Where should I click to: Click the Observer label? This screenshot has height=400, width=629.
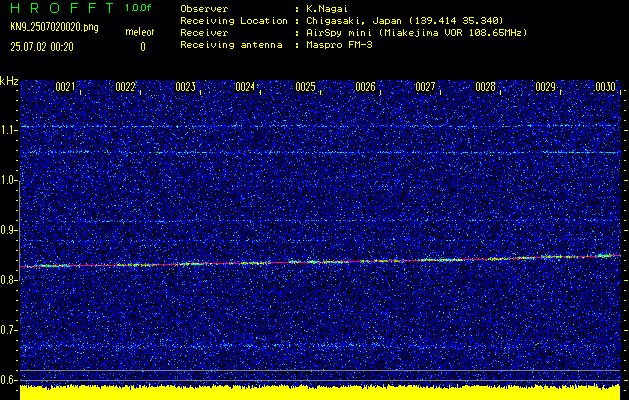pos(204,9)
